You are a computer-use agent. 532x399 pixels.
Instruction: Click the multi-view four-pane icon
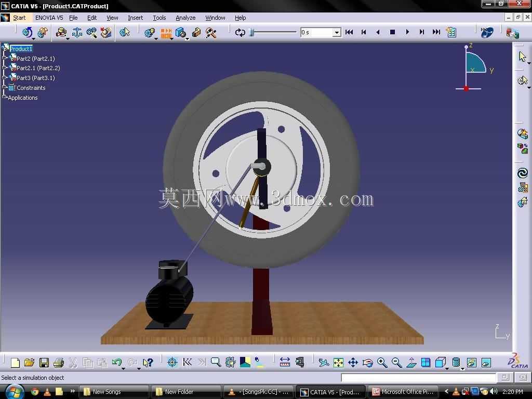pos(425,363)
